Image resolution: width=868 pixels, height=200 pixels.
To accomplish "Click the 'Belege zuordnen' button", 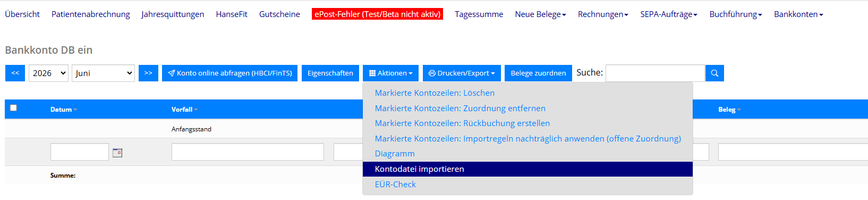I will [x=538, y=73].
